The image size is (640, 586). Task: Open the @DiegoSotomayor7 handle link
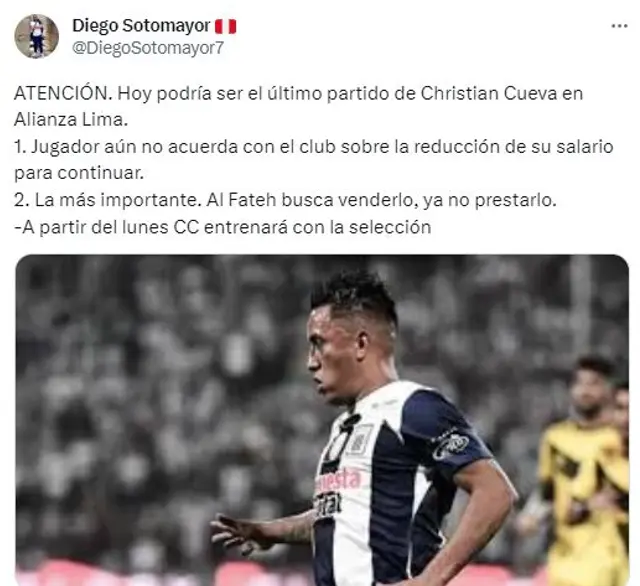148,48
